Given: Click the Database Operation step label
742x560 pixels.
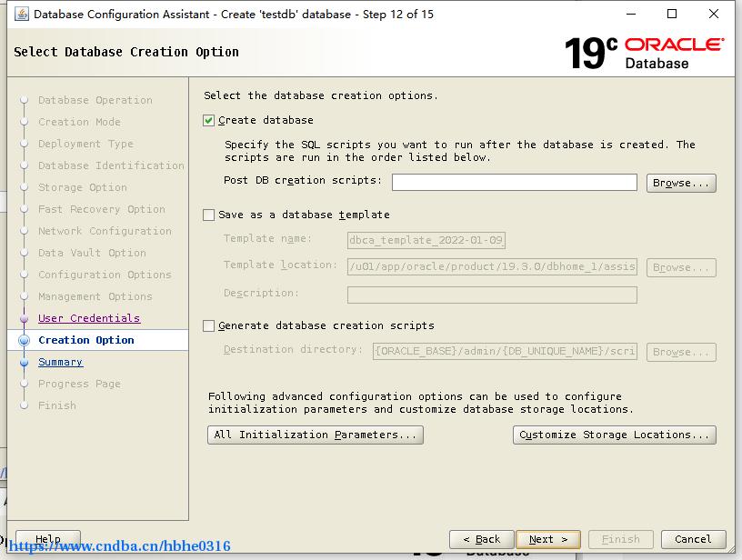Looking at the screenshot, I should tap(95, 100).
